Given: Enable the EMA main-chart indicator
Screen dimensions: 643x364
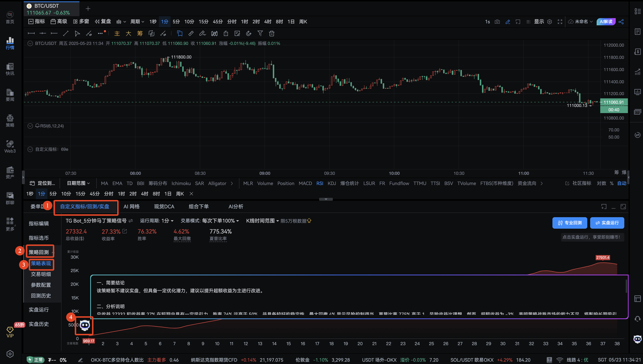Looking at the screenshot, I should pos(117,183).
